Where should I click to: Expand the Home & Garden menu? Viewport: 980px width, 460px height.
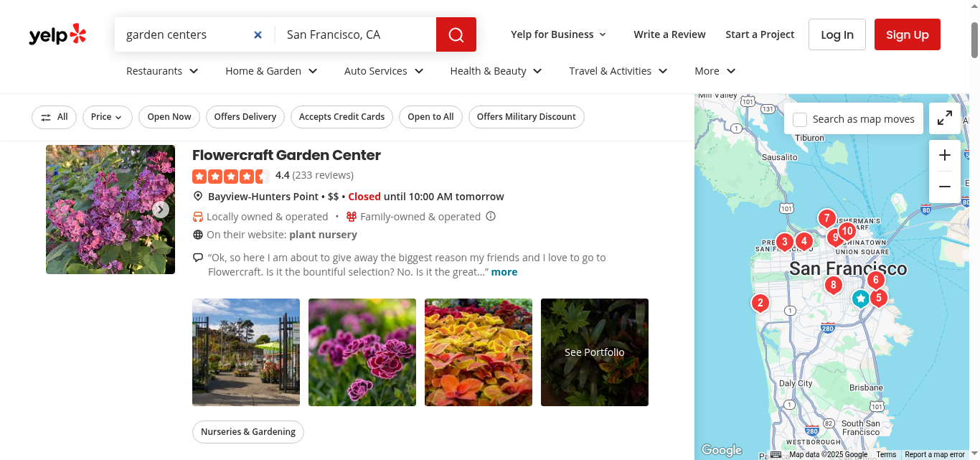coord(271,71)
